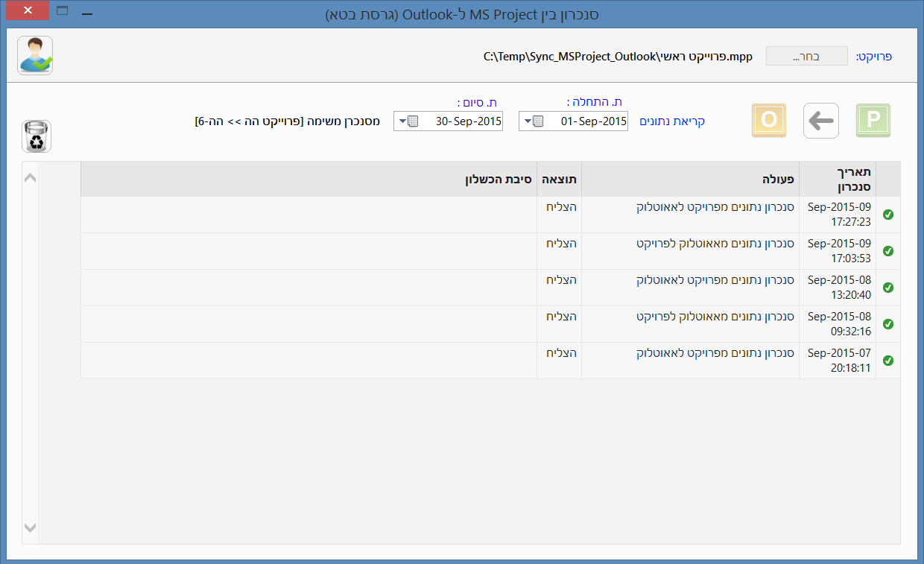The image size is (924, 564).
Task: Click the log table scroll up arrow
Action: coord(31,178)
